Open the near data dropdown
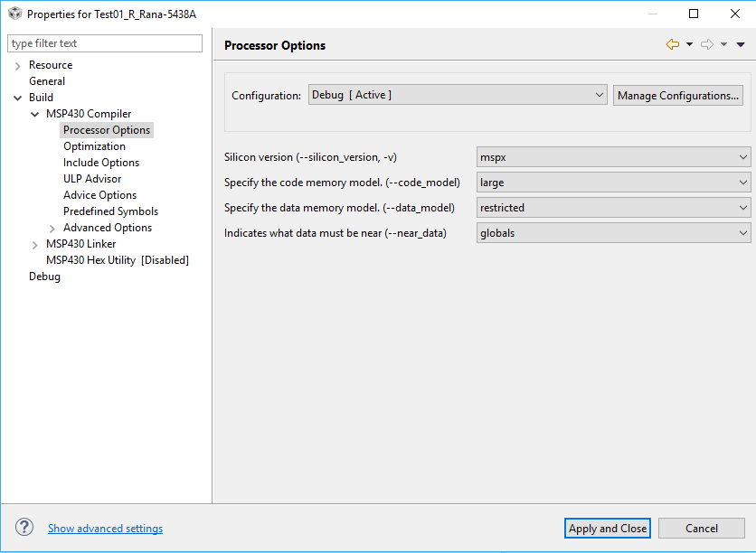 [x=613, y=233]
